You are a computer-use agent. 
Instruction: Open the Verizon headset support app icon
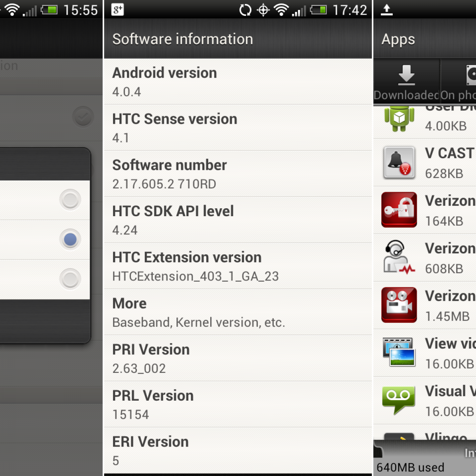click(x=399, y=257)
